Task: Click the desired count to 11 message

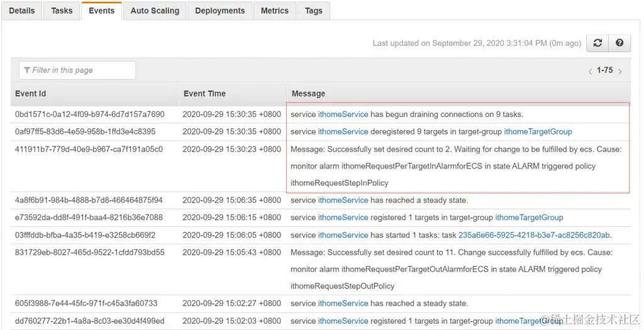Action: [x=452, y=269]
